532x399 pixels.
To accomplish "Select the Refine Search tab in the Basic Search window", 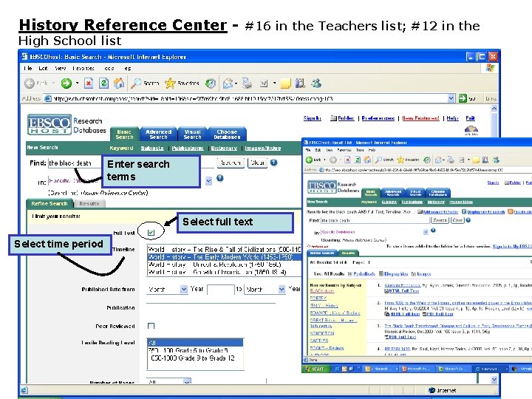I will point(50,204).
